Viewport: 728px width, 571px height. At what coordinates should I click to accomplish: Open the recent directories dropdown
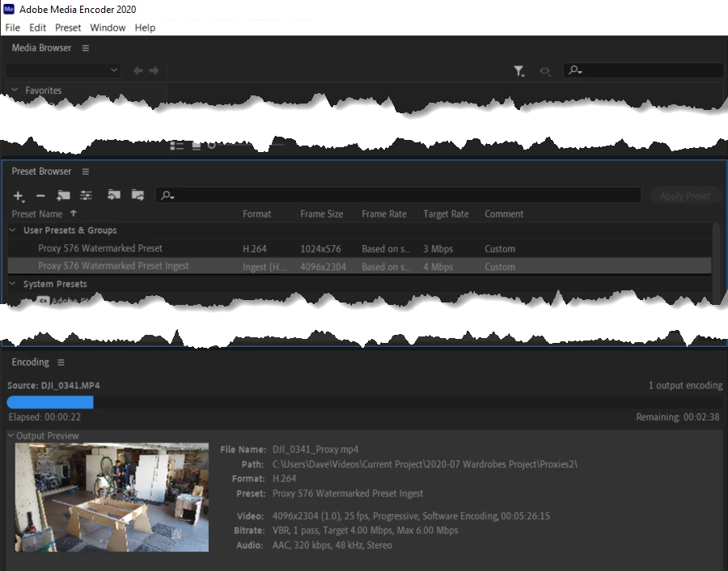coord(63,70)
